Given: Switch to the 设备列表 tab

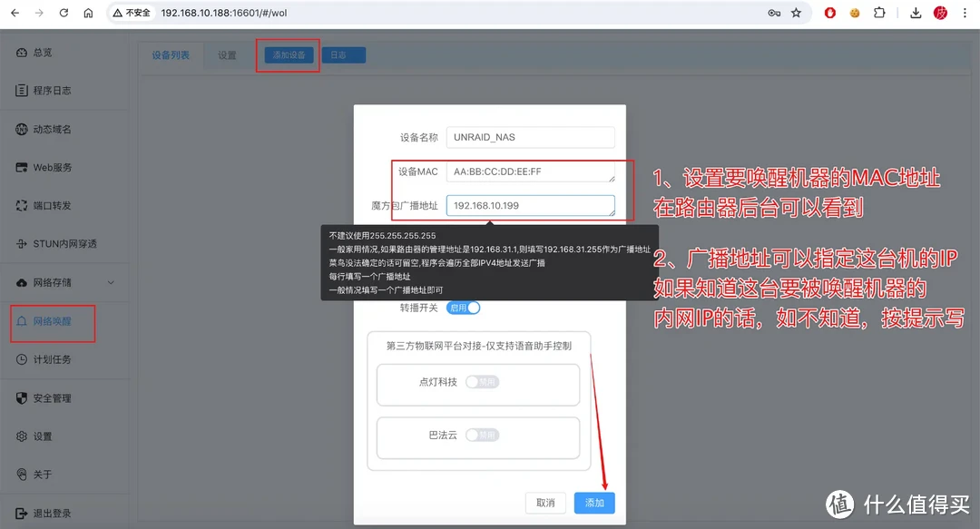Looking at the screenshot, I should tap(171, 55).
